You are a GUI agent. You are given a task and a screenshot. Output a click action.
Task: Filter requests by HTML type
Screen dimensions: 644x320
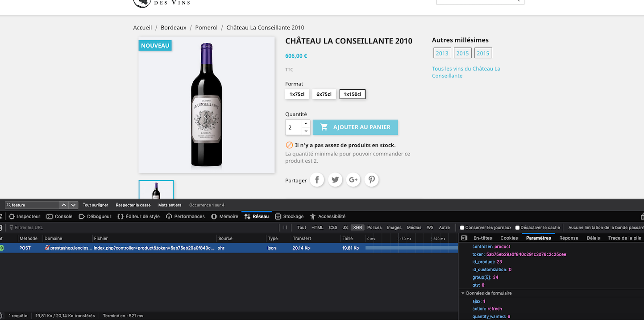317,227
